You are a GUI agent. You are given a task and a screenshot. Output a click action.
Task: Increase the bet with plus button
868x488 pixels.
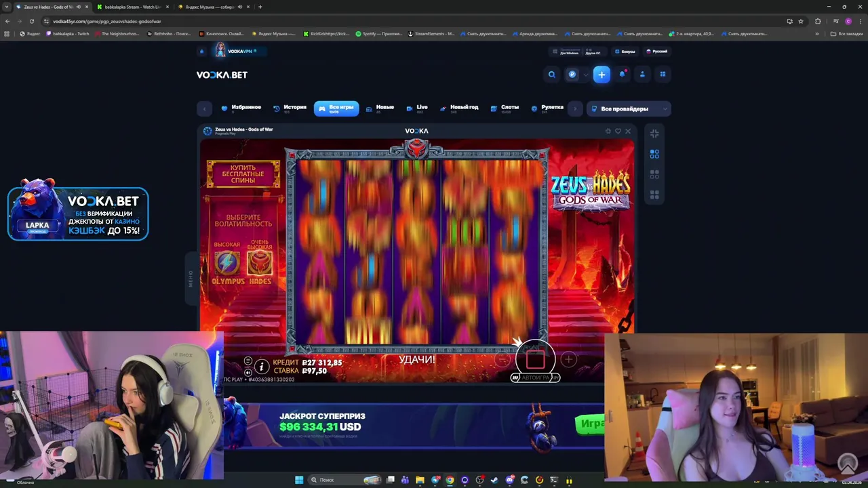pos(568,359)
